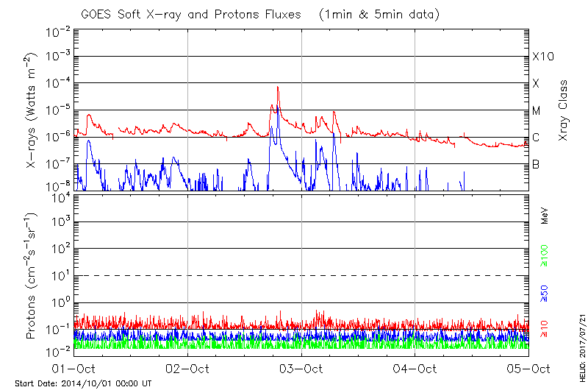The width and height of the screenshot is (588, 390).
Task: Click the Xray Class vertical axis title
Action: tap(564, 111)
